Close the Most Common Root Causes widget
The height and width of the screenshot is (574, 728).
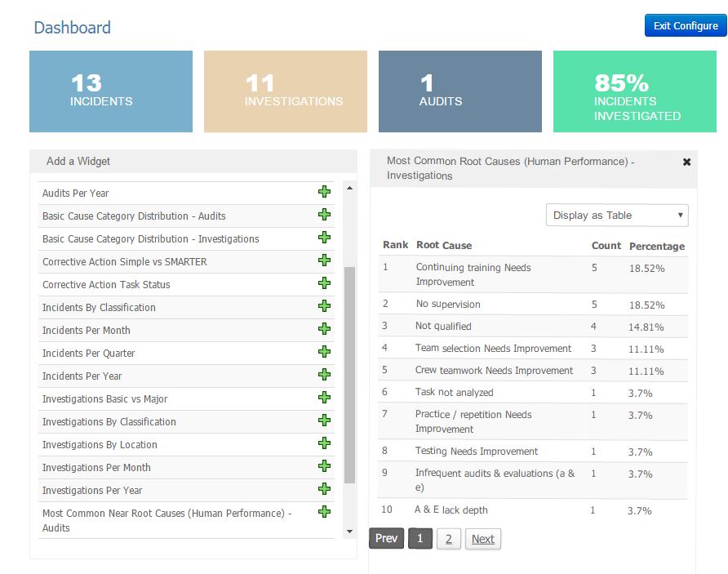pos(686,162)
